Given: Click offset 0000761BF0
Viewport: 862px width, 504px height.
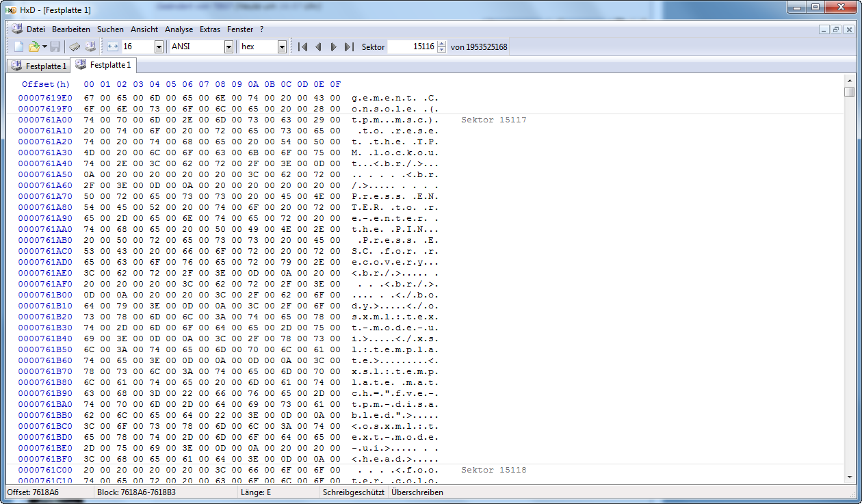Looking at the screenshot, I should click(x=45, y=459).
